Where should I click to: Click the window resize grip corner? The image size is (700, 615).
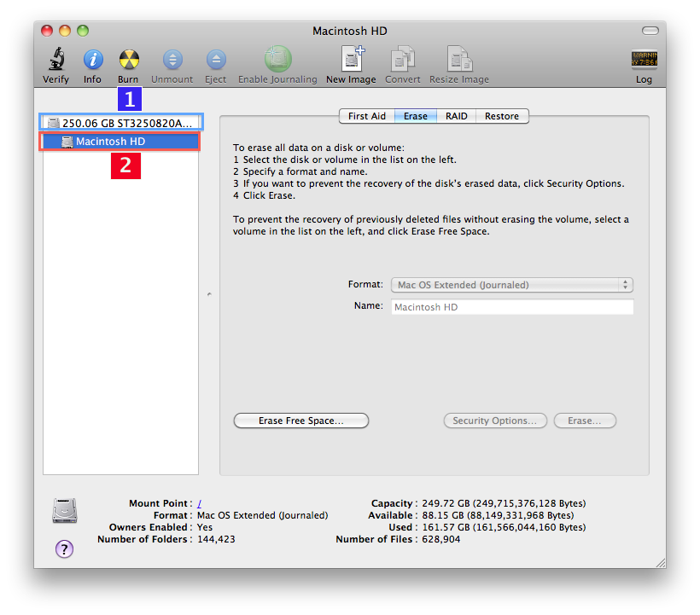[661, 563]
